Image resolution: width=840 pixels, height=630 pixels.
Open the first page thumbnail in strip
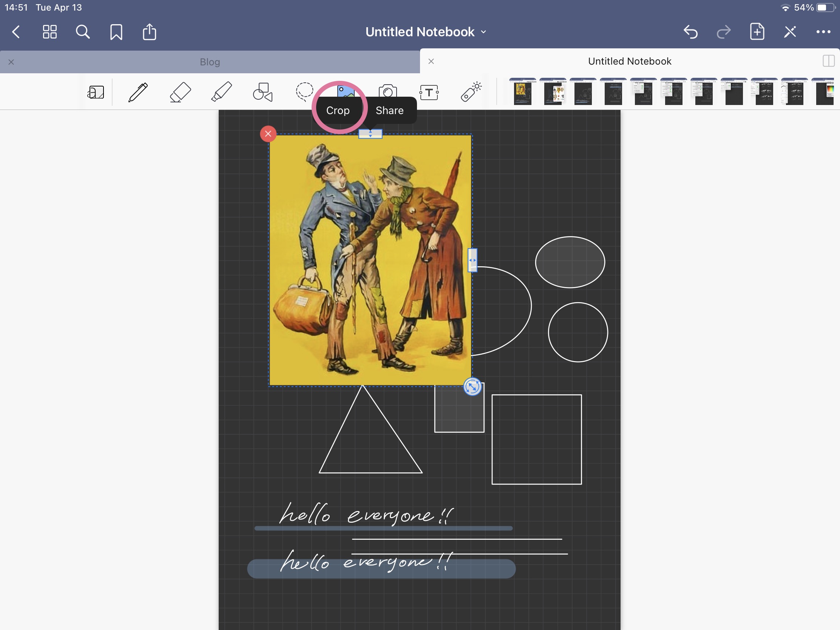522,92
